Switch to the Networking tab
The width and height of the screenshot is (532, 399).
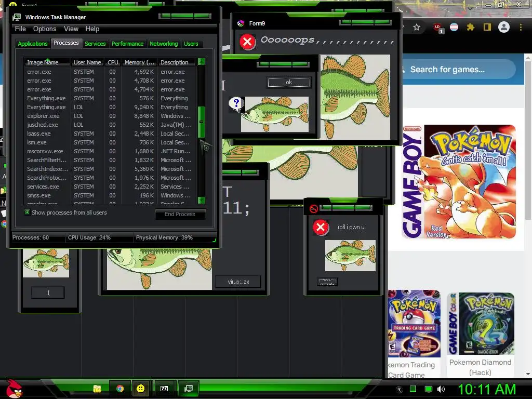[164, 44]
